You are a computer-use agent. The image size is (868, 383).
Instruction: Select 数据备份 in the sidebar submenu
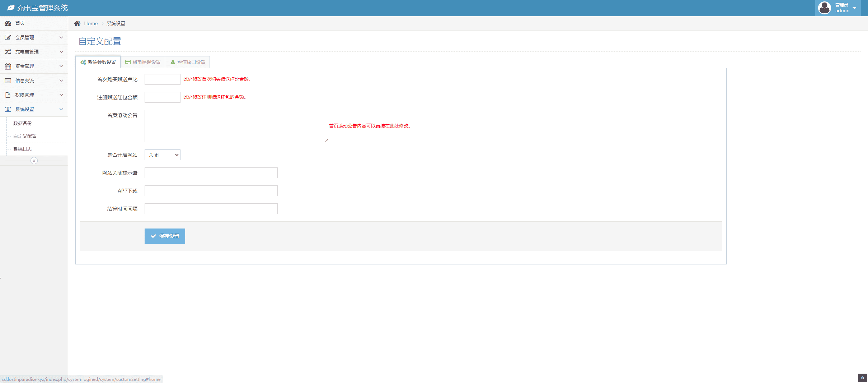point(23,123)
